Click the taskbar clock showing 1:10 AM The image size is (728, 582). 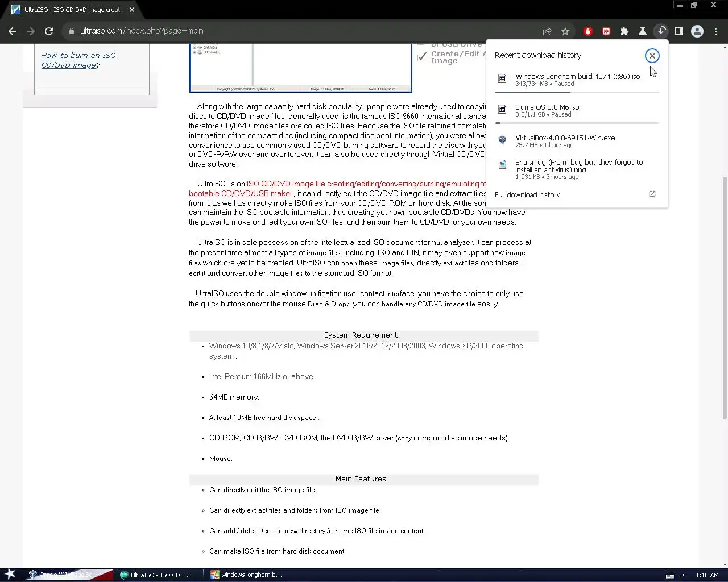coord(707,575)
